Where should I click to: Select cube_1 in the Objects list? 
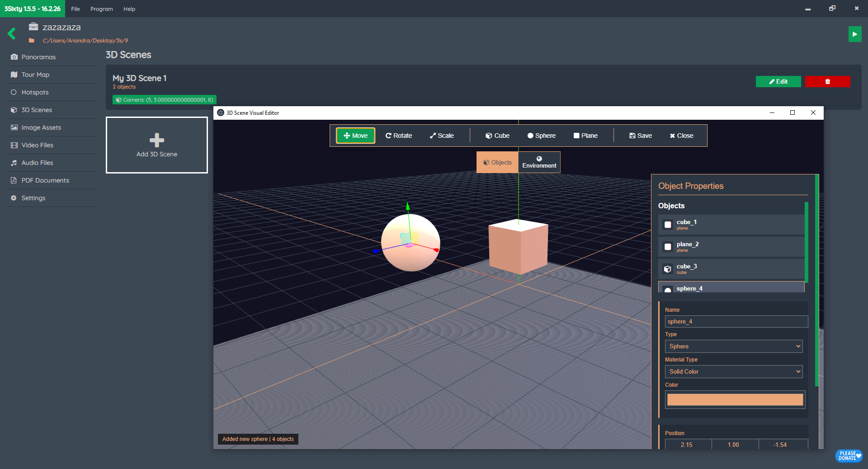731,225
